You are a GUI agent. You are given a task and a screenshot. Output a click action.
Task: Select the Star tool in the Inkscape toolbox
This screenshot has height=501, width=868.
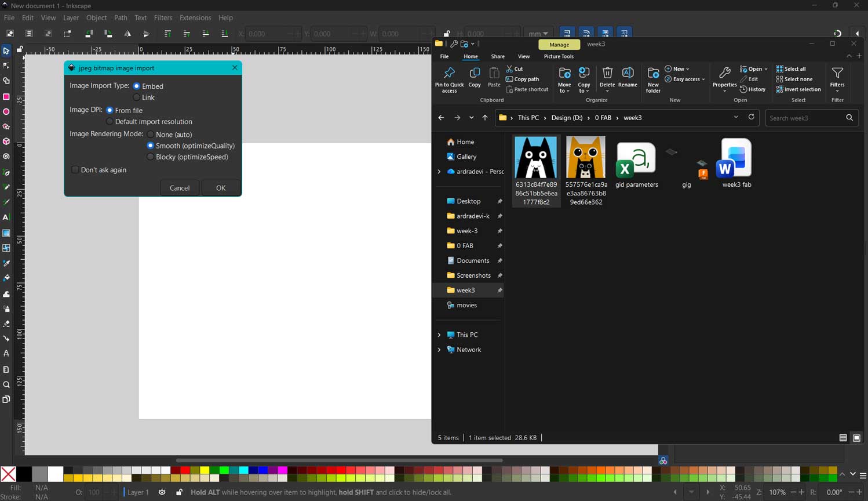6,127
